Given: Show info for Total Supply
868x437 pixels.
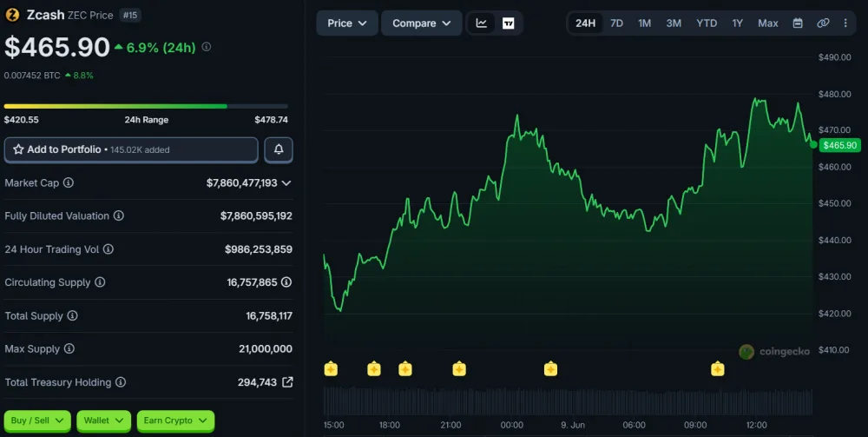Looking at the screenshot, I should tap(73, 315).
